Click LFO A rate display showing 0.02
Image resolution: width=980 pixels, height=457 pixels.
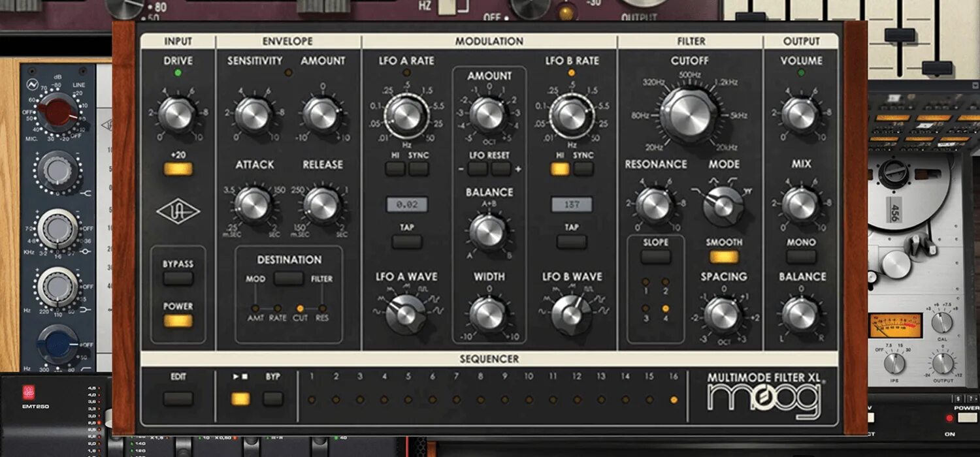(407, 204)
